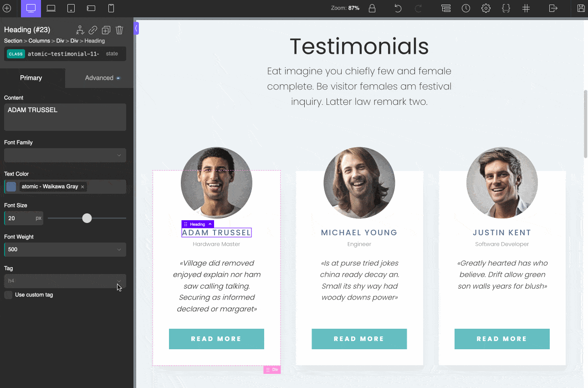Viewport: 588px width, 388px height.
Task: Copy element link using the chain icon
Action: (93, 30)
